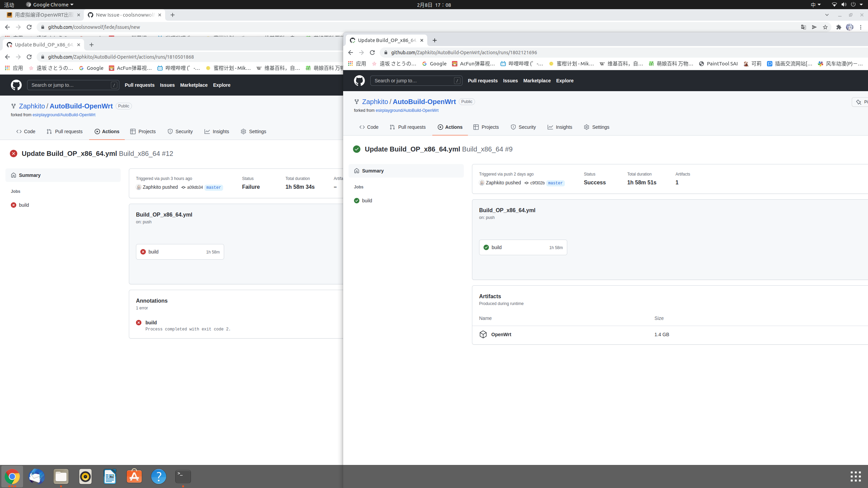Open the Security section of the repository

(523, 127)
